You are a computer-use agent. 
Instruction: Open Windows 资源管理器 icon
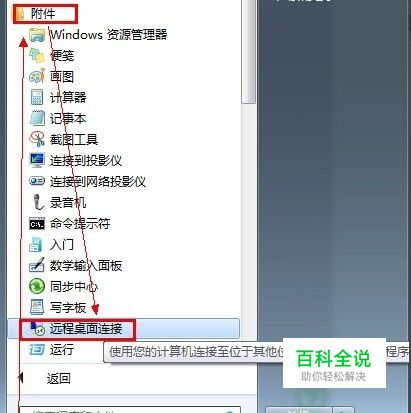pyautogui.click(x=37, y=35)
